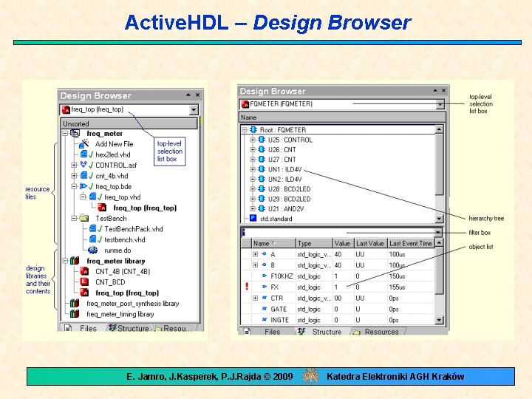The width and height of the screenshot is (532, 399).
Task: Select the Structure tab in the right browser
Action: [x=321, y=332]
